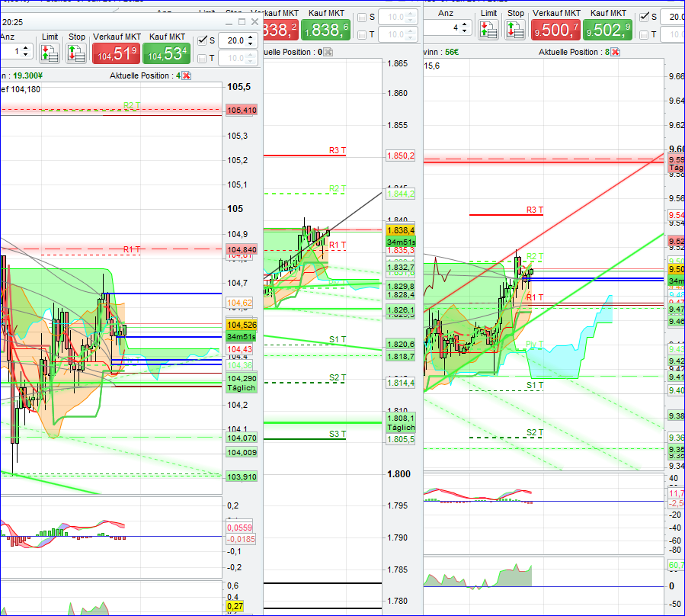Close Aktuelle Position 8 via red X icon

[616, 50]
